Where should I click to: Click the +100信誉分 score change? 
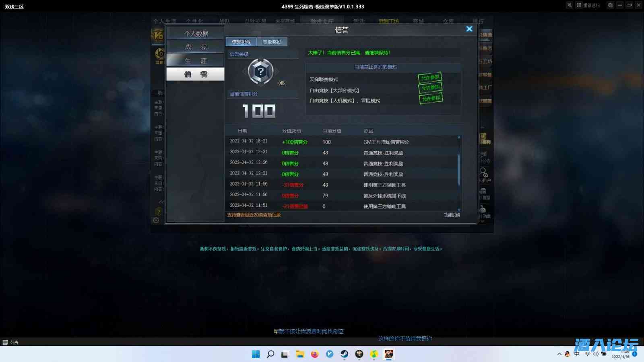coord(295,142)
